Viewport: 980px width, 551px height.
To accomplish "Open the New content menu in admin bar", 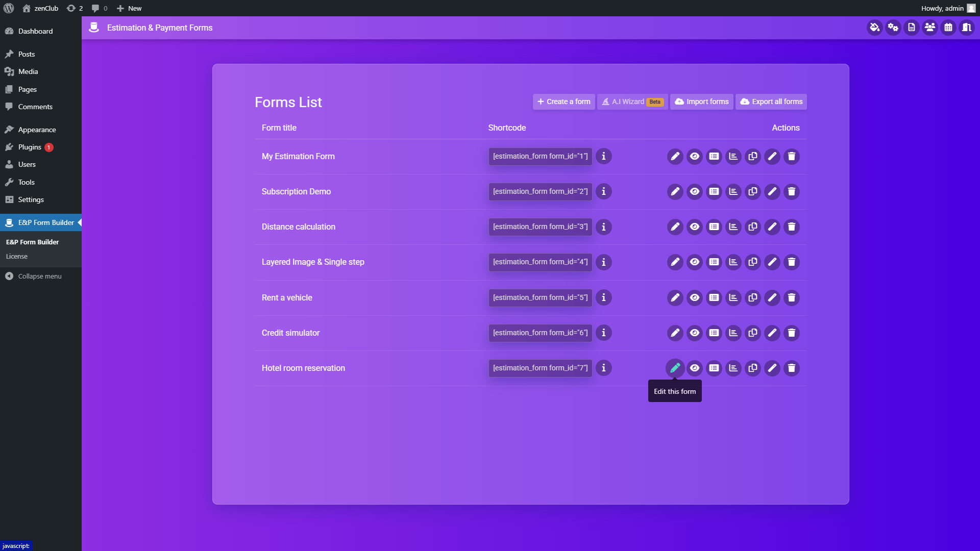I will click(129, 8).
